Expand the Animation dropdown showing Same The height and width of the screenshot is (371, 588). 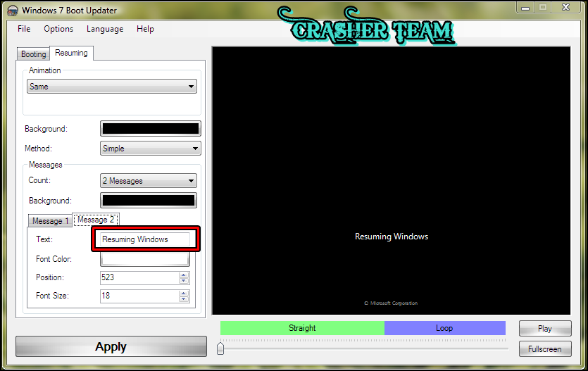click(112, 86)
